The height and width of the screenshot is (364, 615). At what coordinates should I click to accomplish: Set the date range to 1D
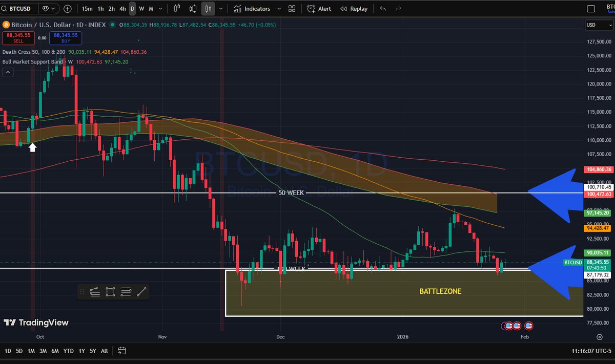8,351
